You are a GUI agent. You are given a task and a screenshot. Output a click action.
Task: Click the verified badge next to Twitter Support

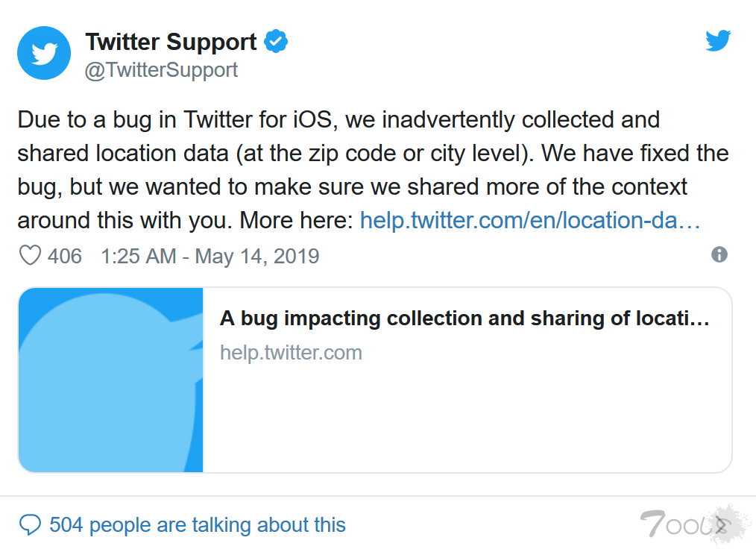(276, 42)
